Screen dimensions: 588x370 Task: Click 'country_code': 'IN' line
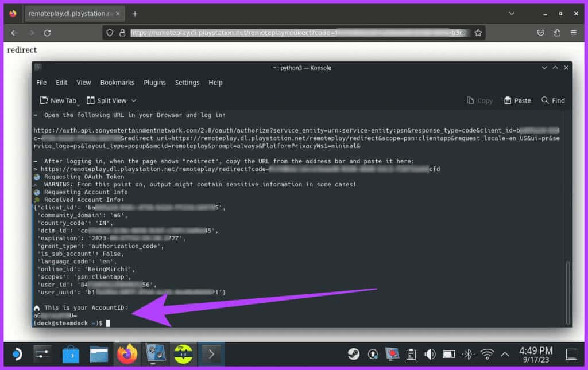click(75, 223)
